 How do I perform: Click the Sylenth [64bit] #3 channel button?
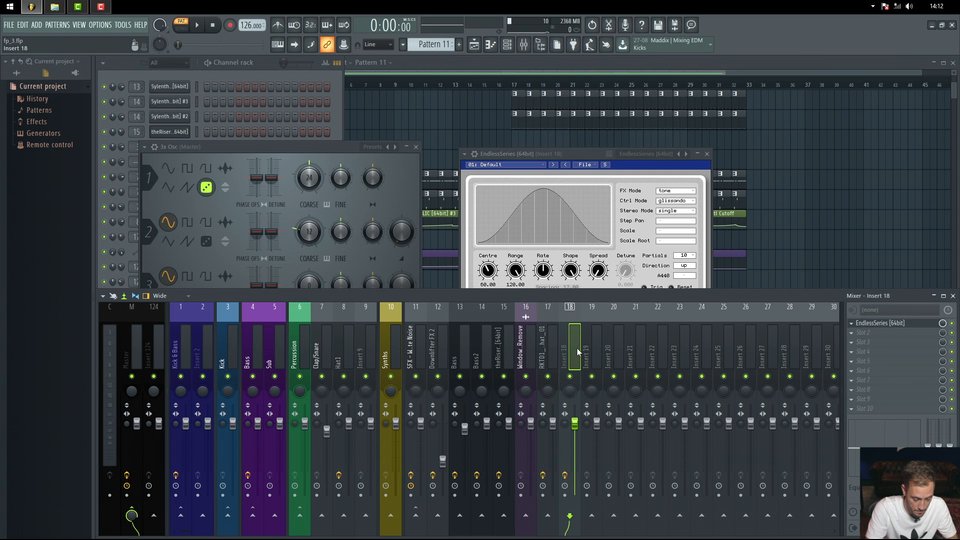coord(170,102)
